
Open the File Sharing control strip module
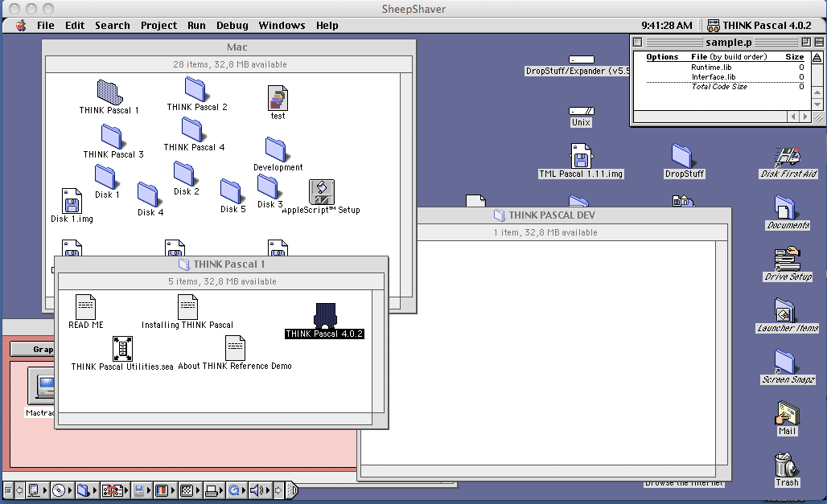[x=88, y=491]
